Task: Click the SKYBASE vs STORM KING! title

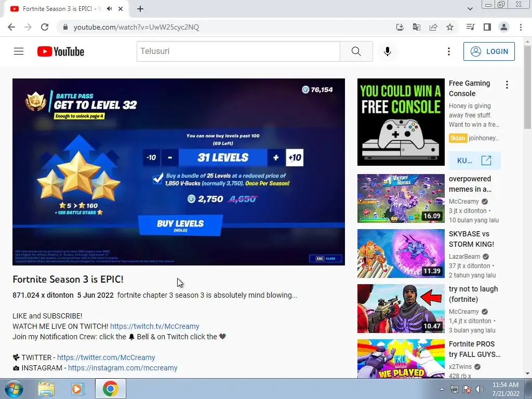Action: (471, 239)
